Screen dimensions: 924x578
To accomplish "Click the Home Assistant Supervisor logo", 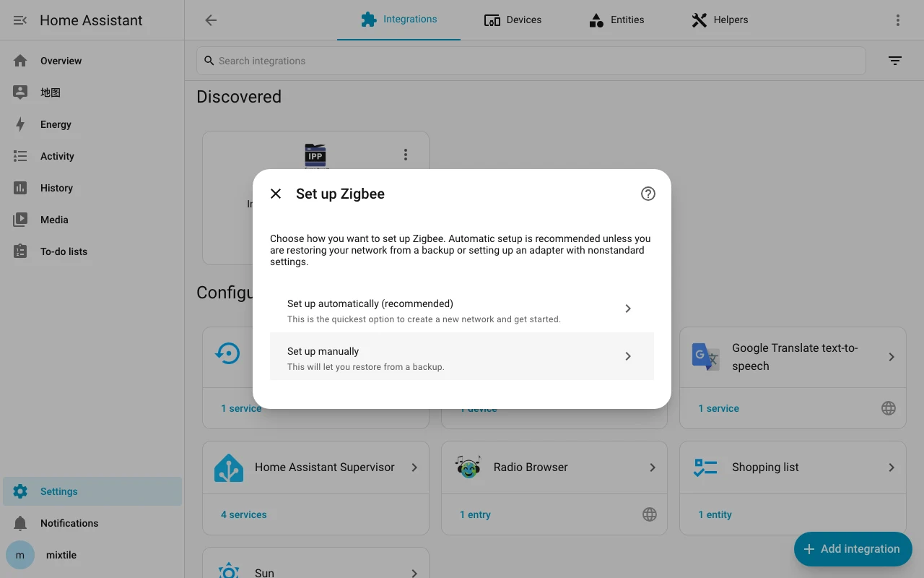I will point(229,467).
